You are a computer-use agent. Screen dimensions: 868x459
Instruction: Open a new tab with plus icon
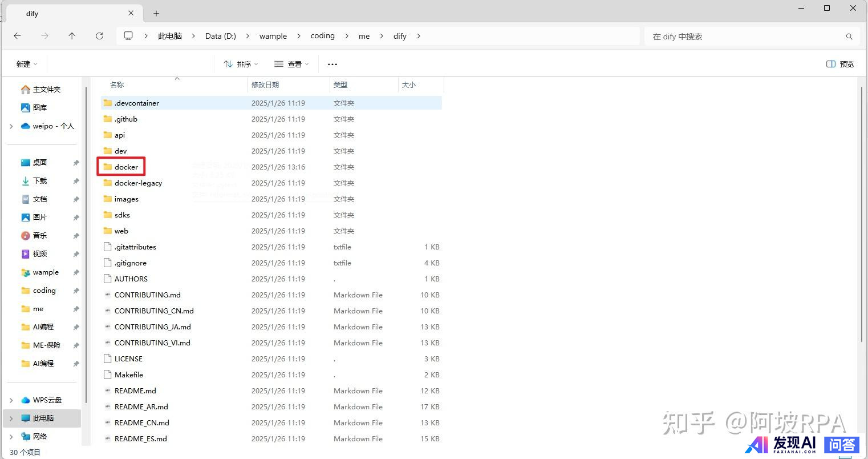pyautogui.click(x=156, y=13)
